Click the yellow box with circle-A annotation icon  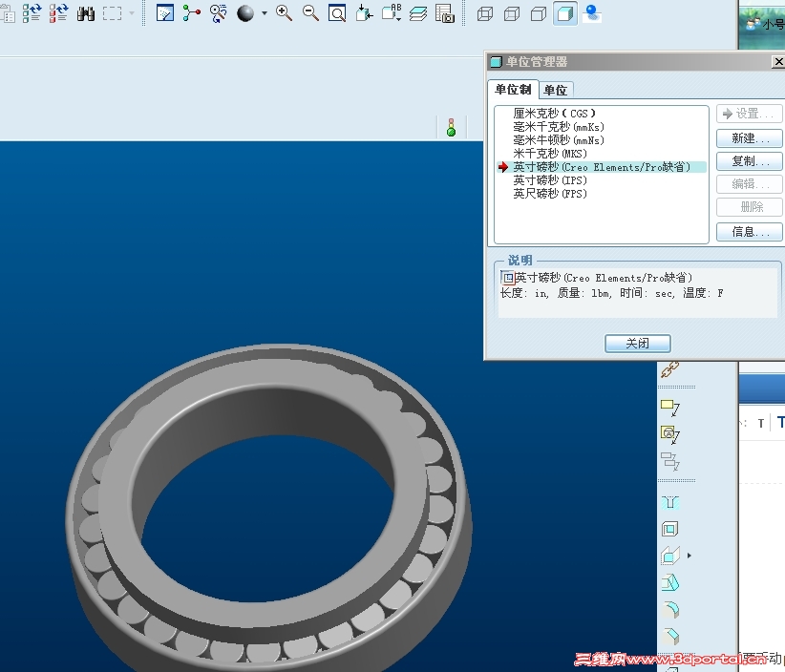(669, 433)
